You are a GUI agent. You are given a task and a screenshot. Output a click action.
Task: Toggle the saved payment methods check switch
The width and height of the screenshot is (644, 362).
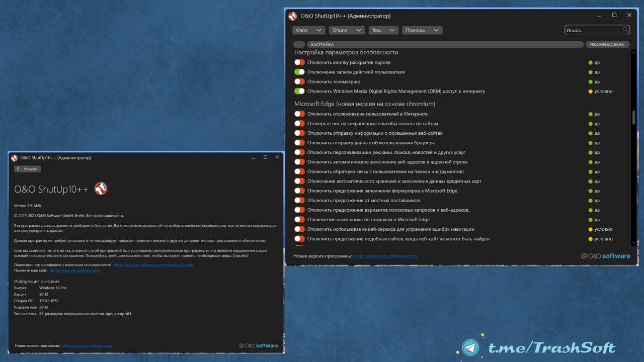299,124
